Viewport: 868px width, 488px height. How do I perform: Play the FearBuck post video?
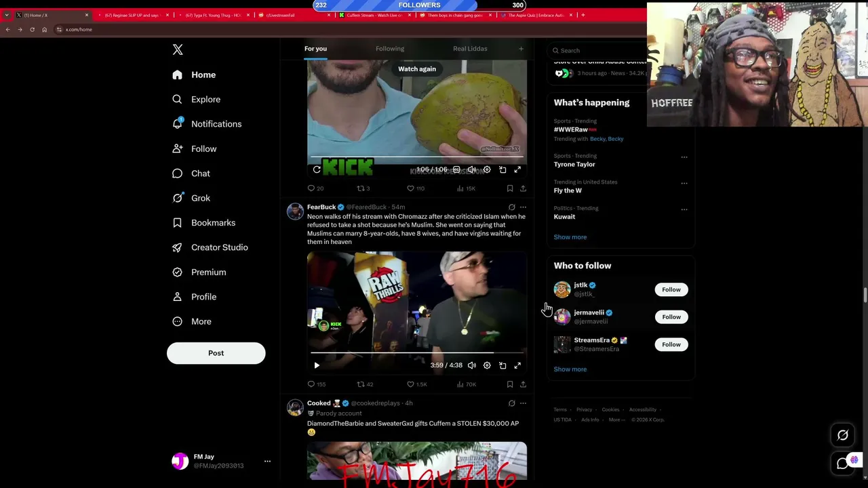point(317,365)
